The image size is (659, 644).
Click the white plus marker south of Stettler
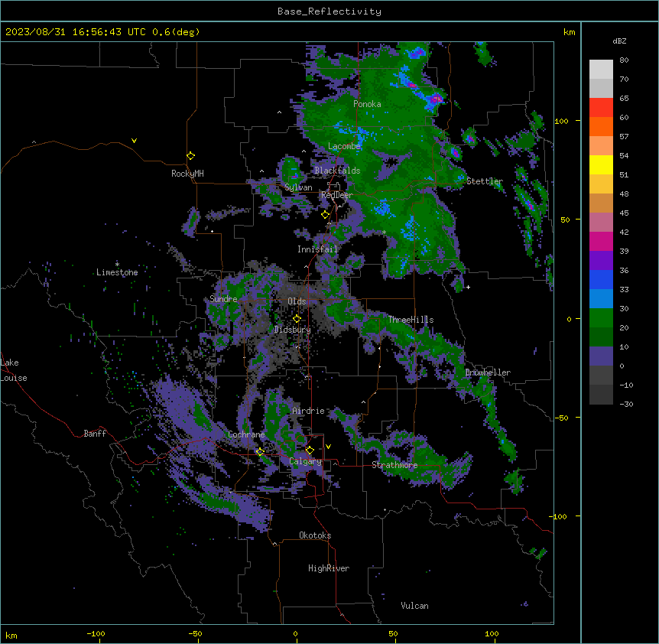[x=468, y=287]
